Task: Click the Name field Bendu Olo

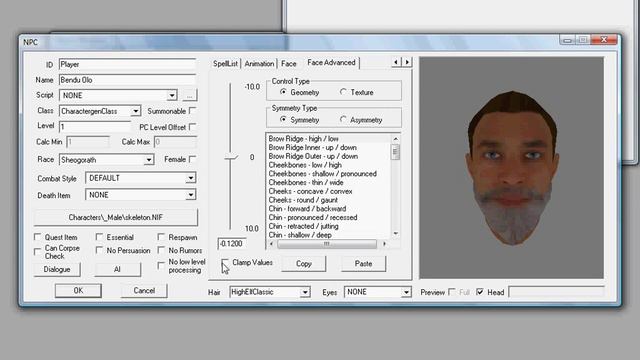Action: click(127, 80)
